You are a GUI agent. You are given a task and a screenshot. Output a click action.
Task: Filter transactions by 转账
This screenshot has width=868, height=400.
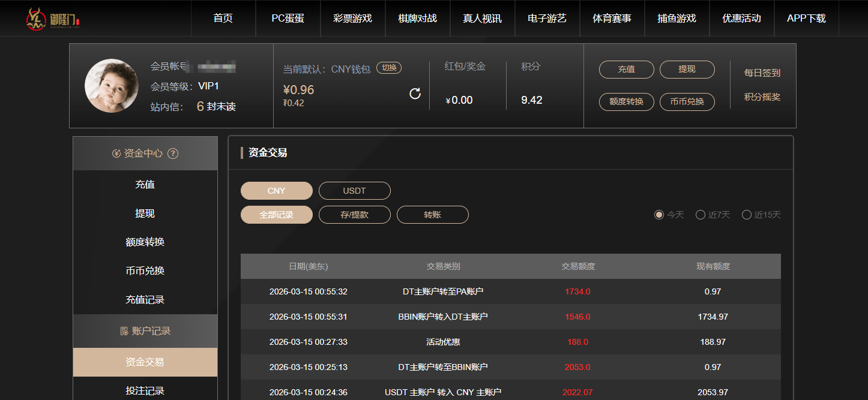click(x=432, y=215)
